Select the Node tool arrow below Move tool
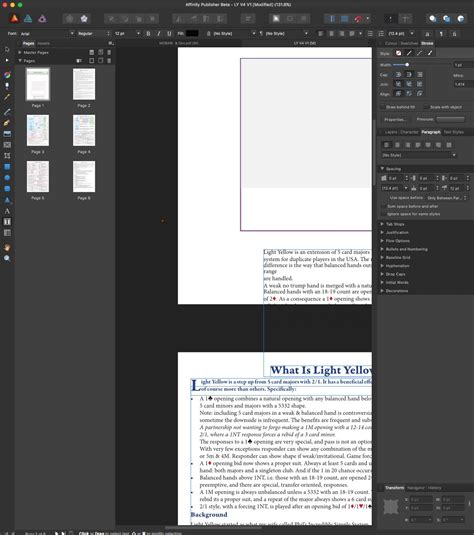The image size is (474, 535). pyautogui.click(x=7, y=60)
